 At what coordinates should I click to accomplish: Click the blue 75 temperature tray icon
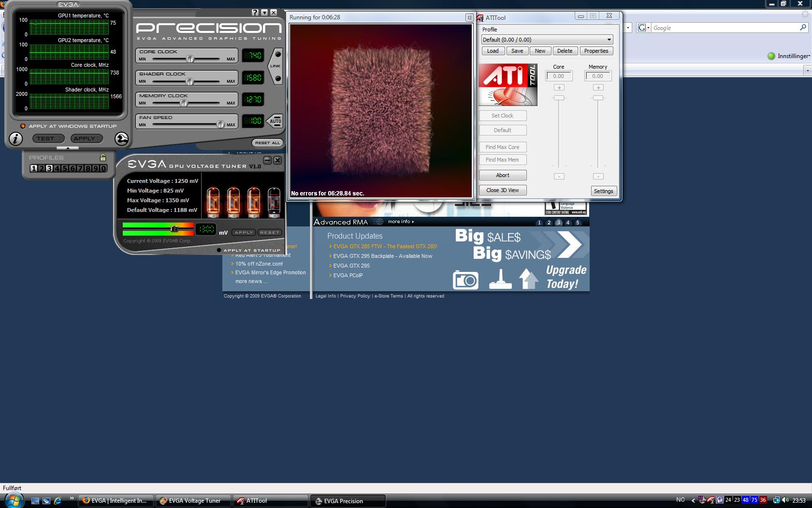(x=754, y=500)
